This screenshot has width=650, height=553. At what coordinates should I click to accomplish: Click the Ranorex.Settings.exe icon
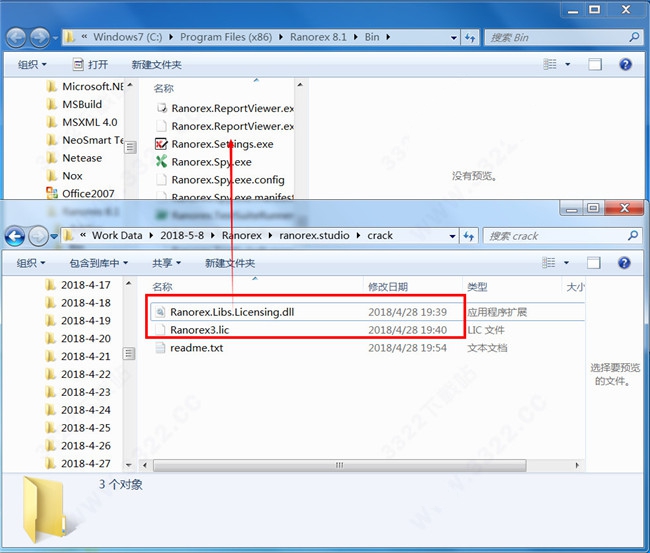click(x=161, y=144)
